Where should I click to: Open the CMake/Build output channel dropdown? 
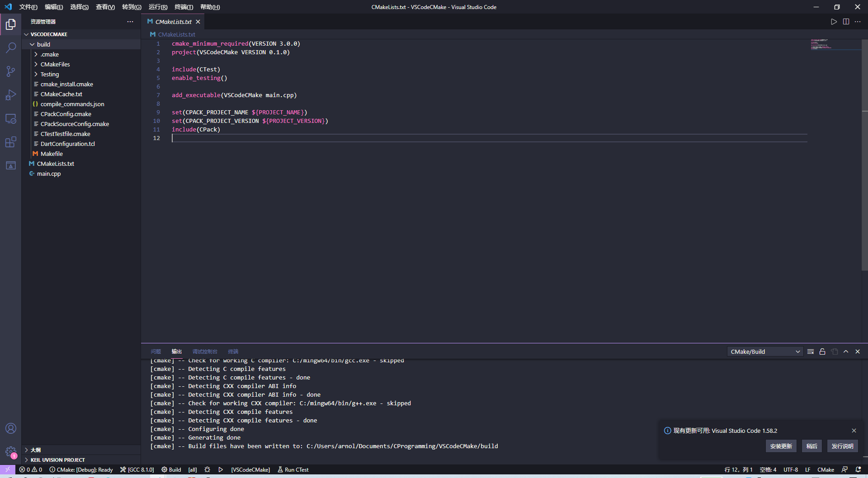point(765,351)
